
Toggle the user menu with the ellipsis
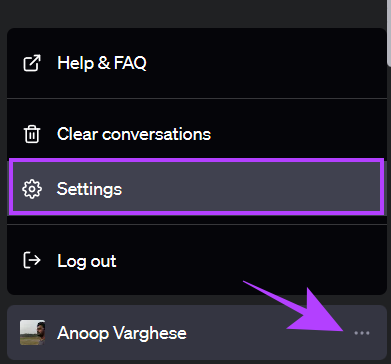click(x=362, y=333)
